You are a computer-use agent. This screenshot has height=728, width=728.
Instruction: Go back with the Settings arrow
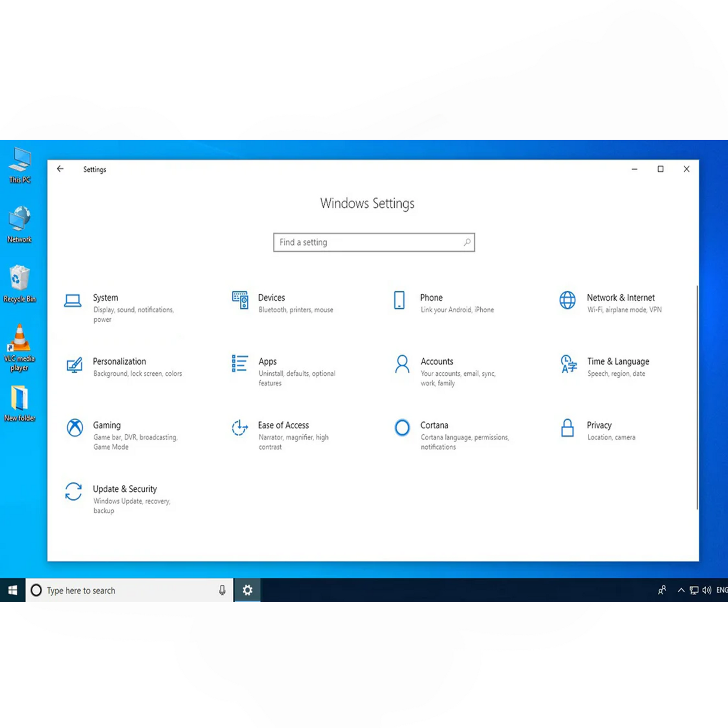pyautogui.click(x=60, y=169)
